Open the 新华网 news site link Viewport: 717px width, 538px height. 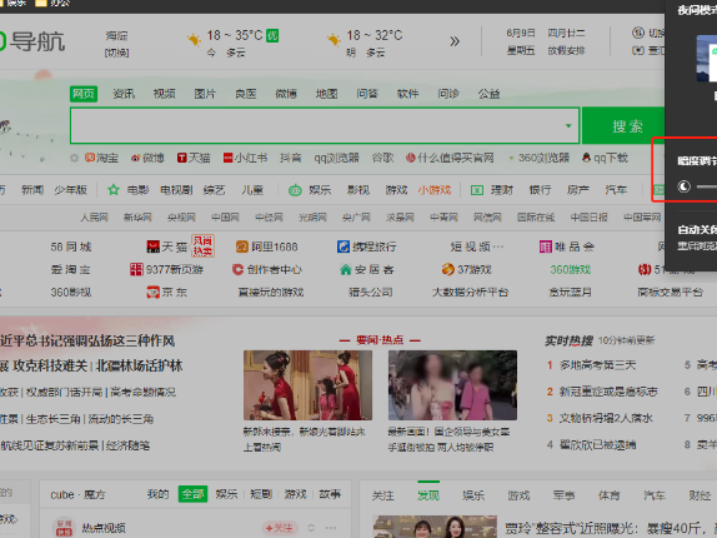pos(138,217)
